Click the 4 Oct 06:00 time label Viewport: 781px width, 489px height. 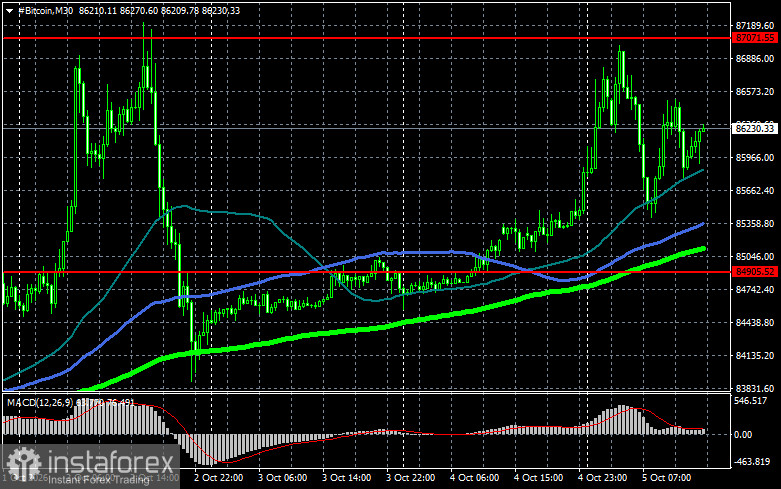coord(474,478)
